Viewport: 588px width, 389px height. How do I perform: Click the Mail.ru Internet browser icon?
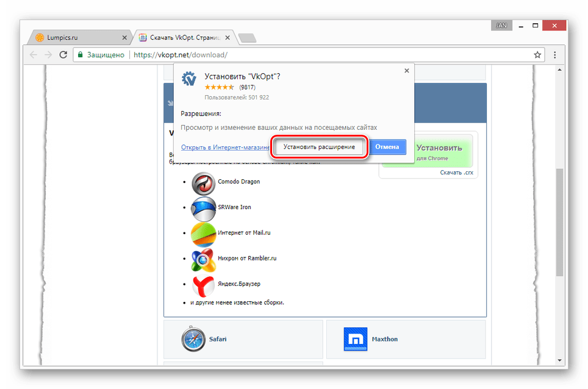coord(204,233)
